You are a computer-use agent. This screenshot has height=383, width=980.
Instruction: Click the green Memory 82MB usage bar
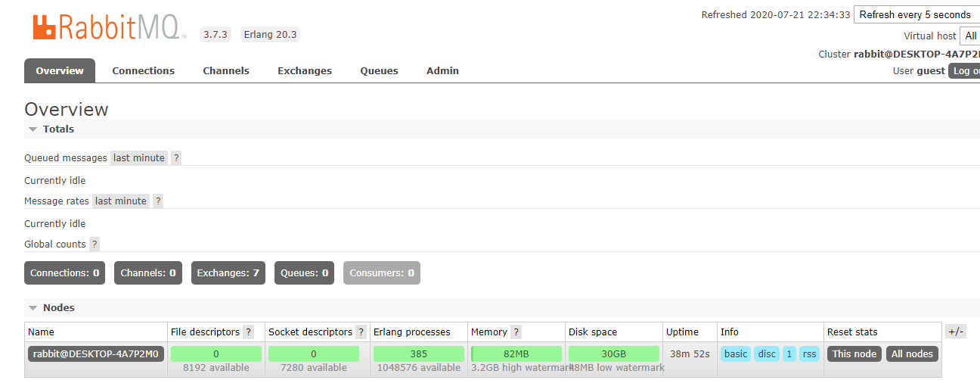(x=516, y=354)
